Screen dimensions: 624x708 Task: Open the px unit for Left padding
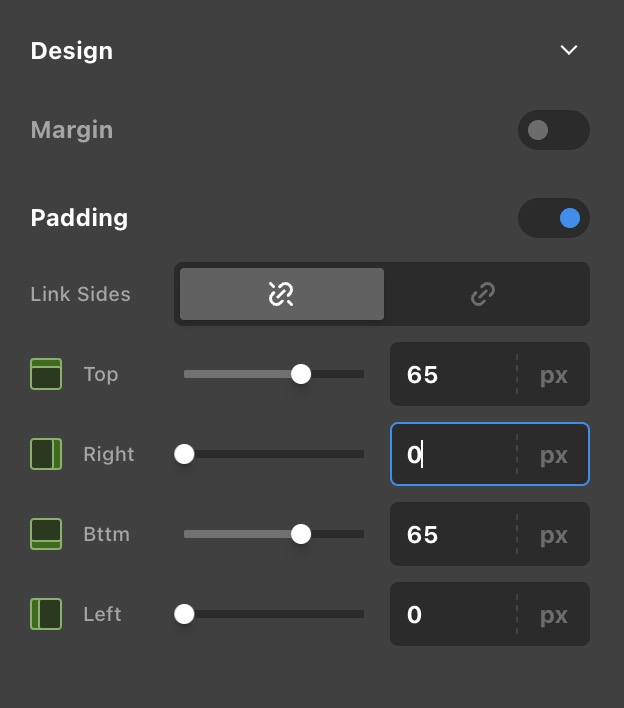tap(553, 615)
